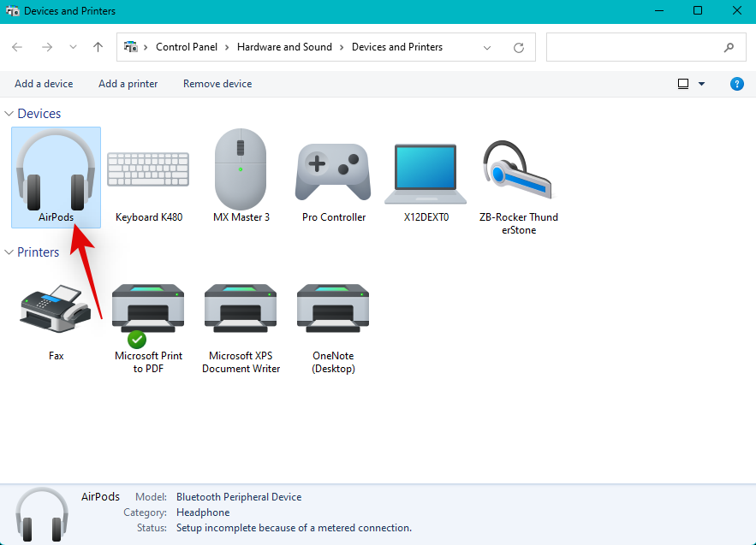
Task: Go back with the Back arrow
Action: point(17,47)
